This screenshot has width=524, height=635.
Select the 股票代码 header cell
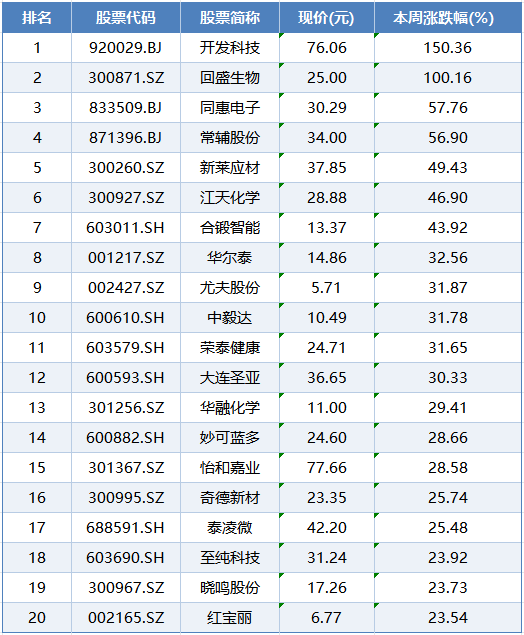pyautogui.click(x=126, y=17)
